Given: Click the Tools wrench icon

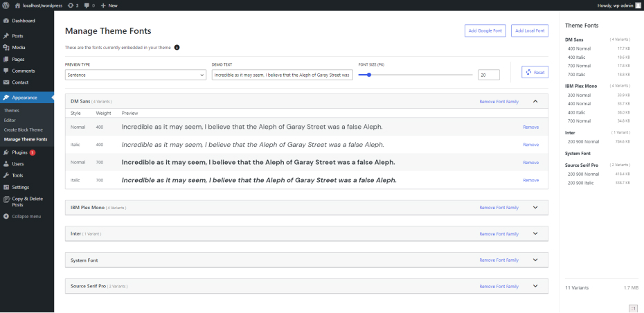Looking at the screenshot, I should [6, 175].
